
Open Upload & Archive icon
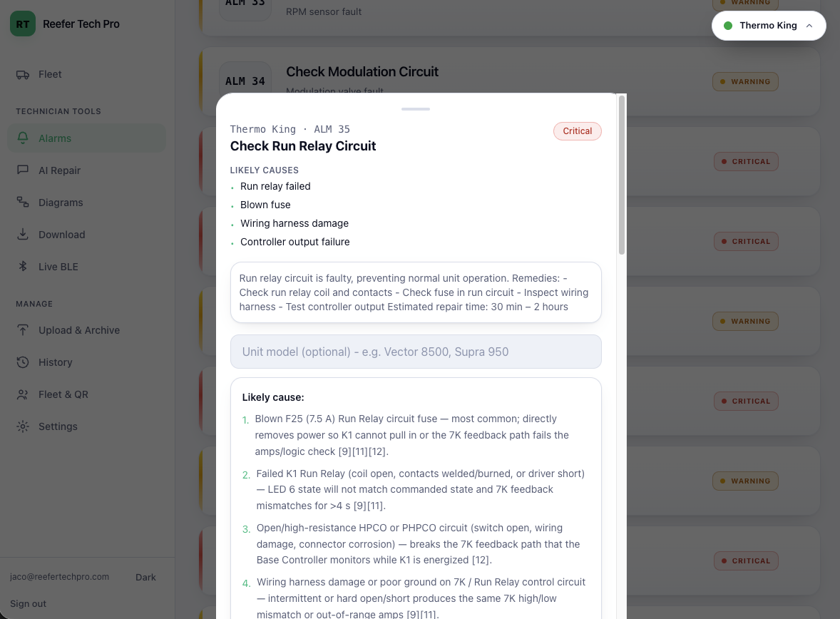(23, 330)
